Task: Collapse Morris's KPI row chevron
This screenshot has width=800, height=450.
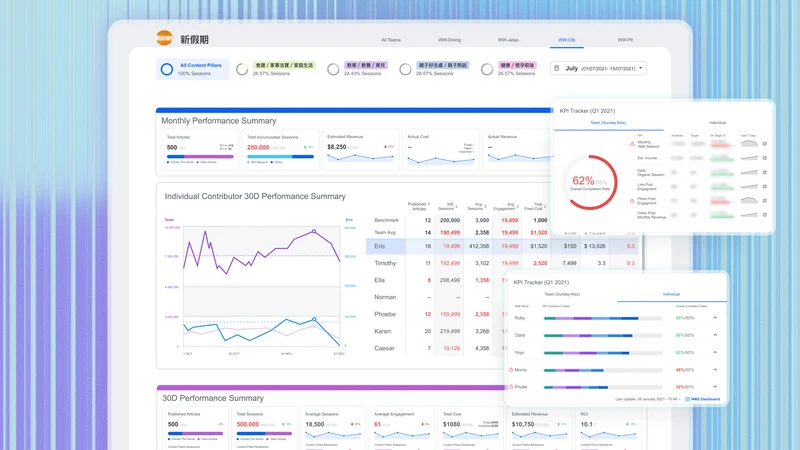Action: [715, 369]
